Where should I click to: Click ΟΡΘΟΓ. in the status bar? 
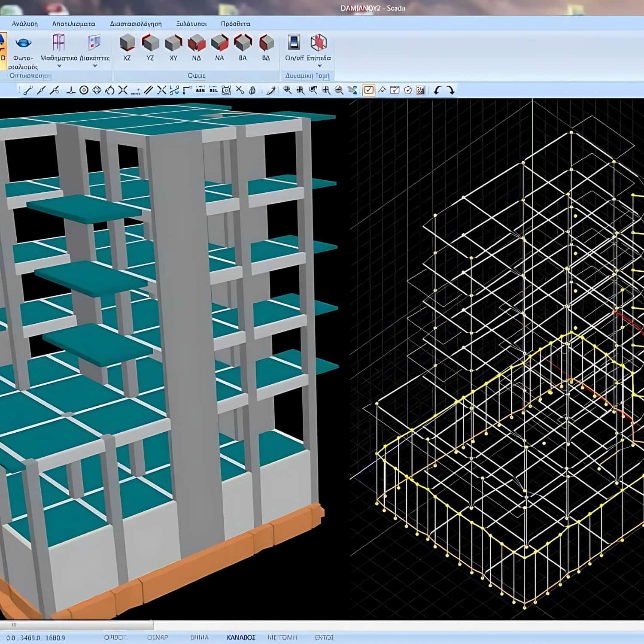tap(116, 638)
